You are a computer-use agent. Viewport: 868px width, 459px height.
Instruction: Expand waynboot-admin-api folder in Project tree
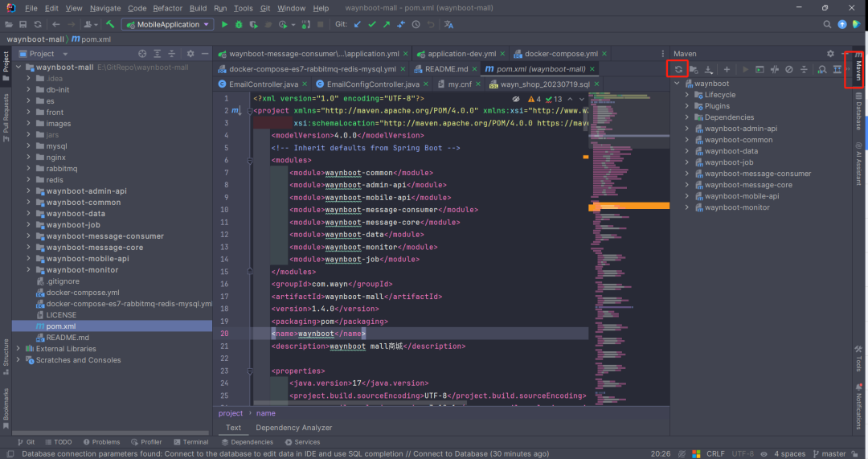(29, 191)
